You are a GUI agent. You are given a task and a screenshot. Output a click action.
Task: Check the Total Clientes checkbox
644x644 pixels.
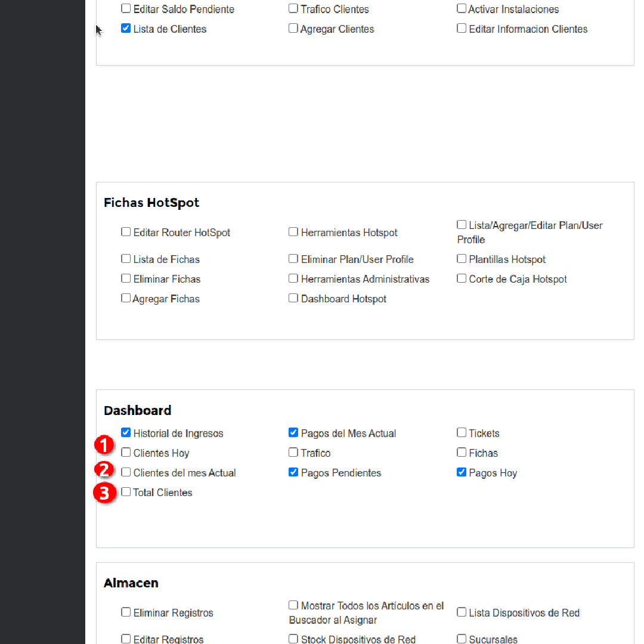click(x=126, y=491)
